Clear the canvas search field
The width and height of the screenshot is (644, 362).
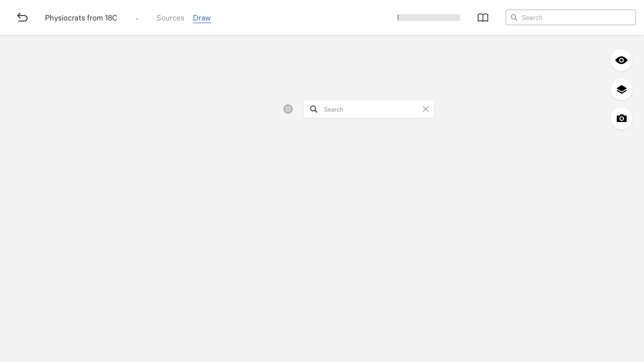[x=426, y=109]
